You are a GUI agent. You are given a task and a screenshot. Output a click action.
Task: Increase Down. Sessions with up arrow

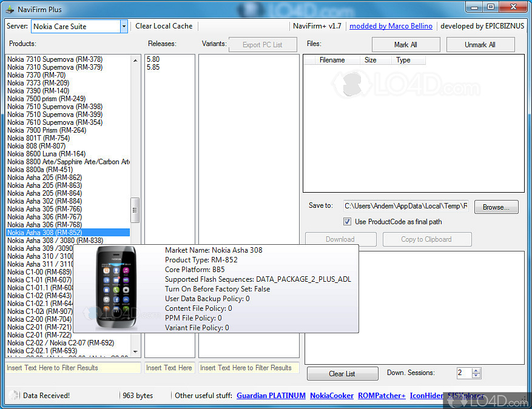[476, 370]
